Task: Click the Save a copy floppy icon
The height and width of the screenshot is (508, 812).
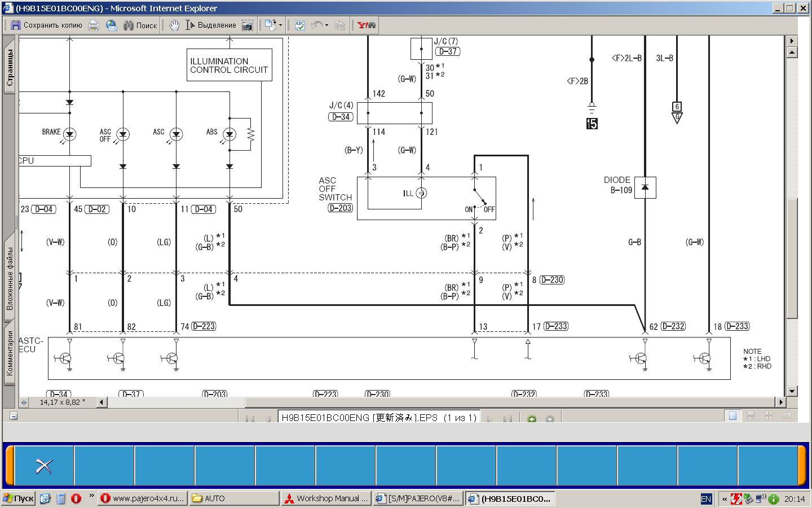Action: [x=16, y=25]
